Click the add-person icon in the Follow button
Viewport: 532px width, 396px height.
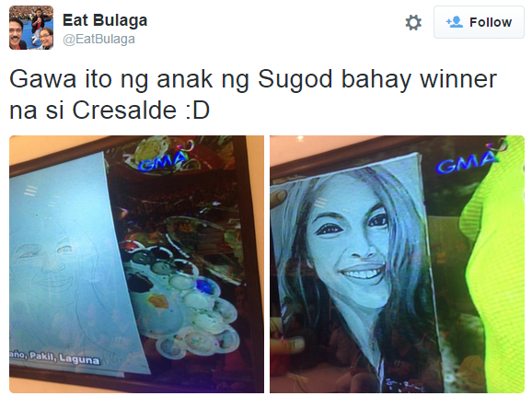pos(455,22)
